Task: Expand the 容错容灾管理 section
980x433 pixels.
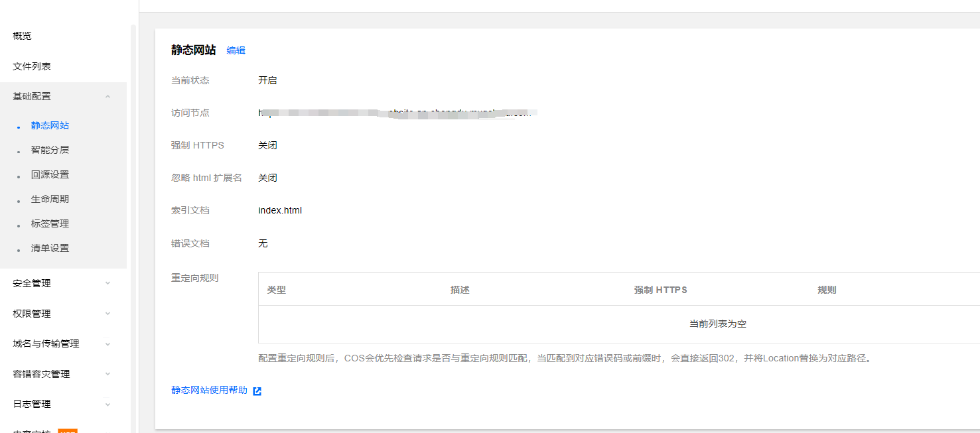Action: coord(107,375)
